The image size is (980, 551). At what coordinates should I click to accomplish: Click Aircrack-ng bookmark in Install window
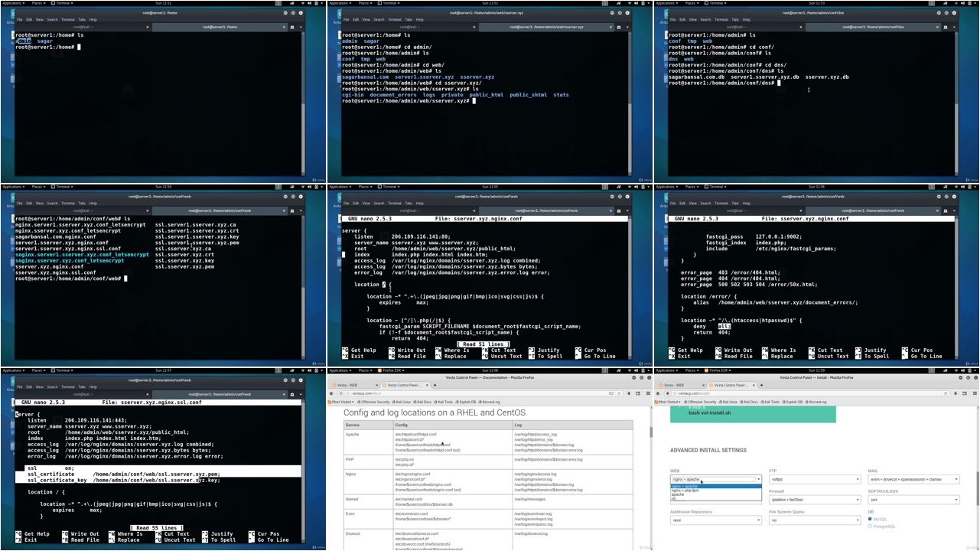[816, 402]
